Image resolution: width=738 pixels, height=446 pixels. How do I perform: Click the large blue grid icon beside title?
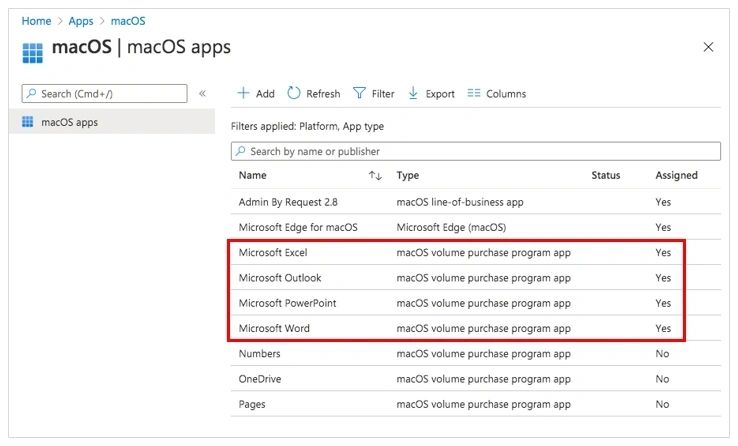click(32, 53)
